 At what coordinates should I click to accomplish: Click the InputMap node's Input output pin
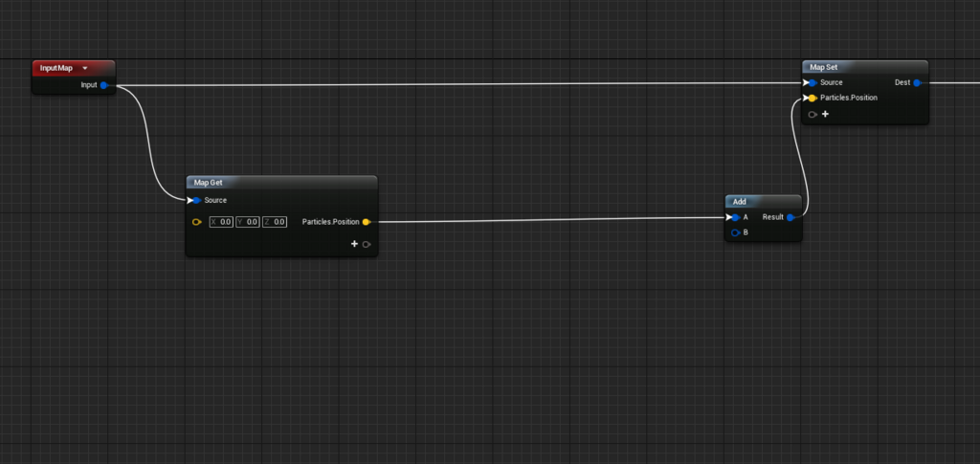[x=103, y=85]
